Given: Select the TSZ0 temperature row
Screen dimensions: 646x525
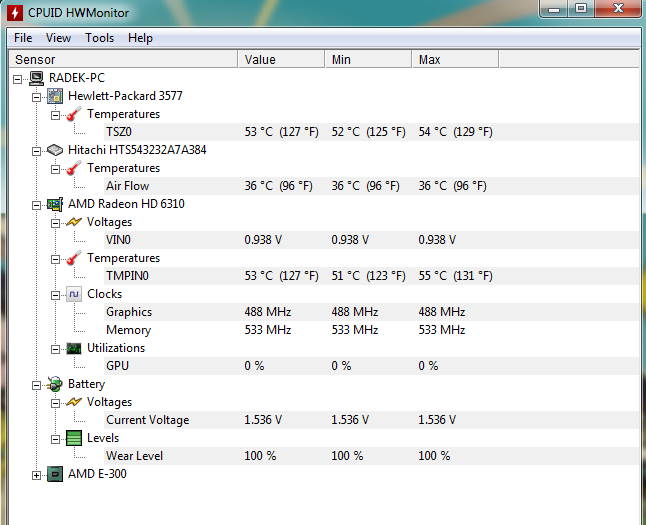Looking at the screenshot, I should (371, 132).
